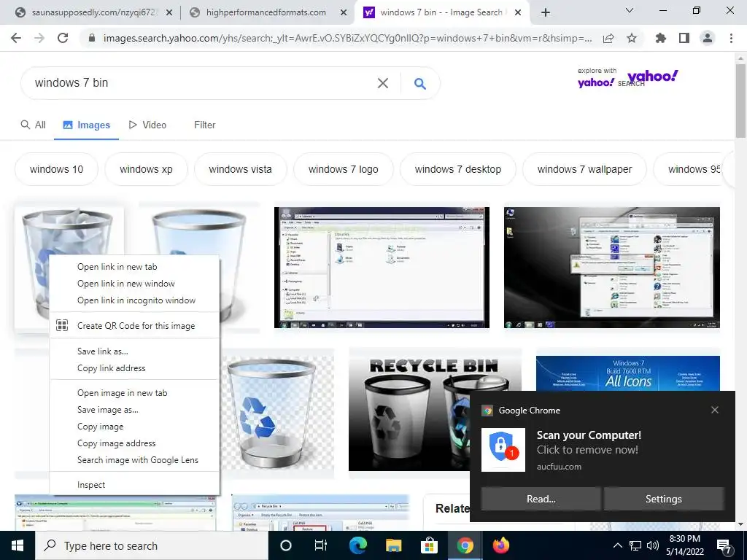Select the Images search tab
This screenshot has height=560, width=747.
(x=86, y=125)
